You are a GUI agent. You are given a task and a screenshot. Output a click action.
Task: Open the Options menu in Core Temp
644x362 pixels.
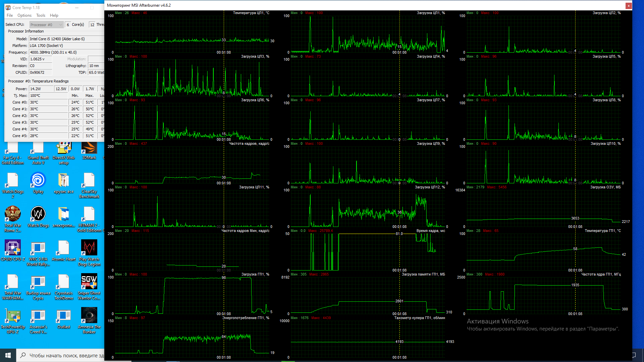point(24,15)
